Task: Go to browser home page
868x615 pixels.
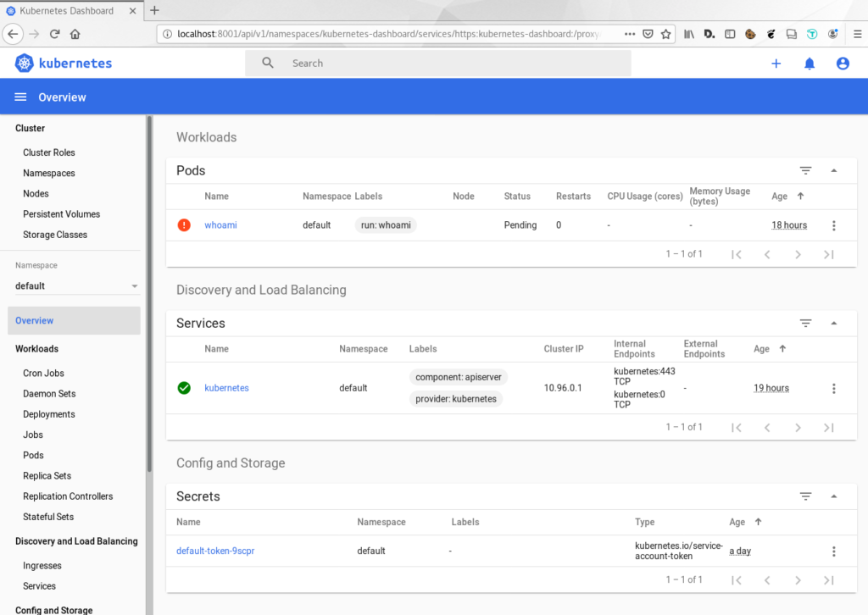Action: click(75, 34)
